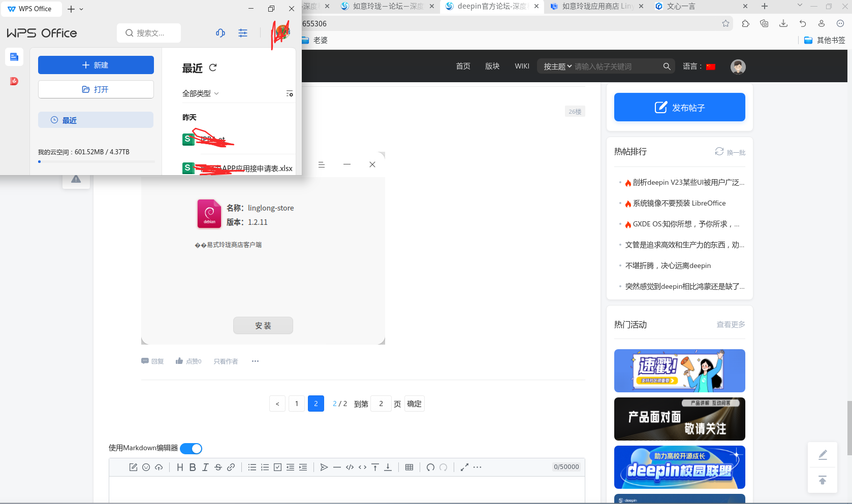
Task: Click the 换一批 refresh link
Action: click(731, 152)
